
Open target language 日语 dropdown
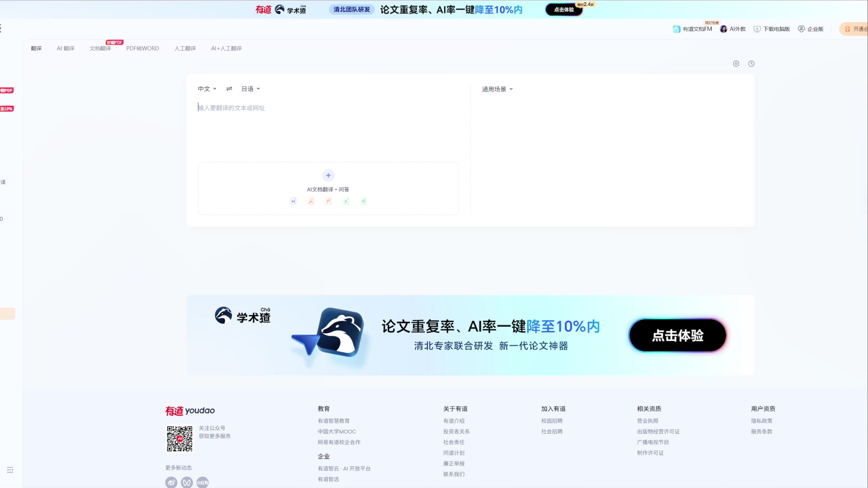click(250, 89)
